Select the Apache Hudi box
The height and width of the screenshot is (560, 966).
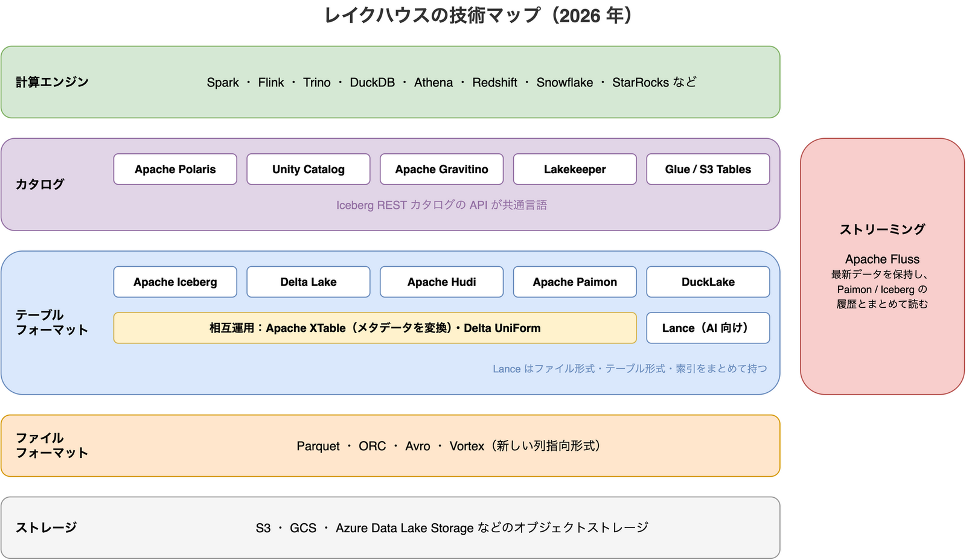tap(441, 282)
